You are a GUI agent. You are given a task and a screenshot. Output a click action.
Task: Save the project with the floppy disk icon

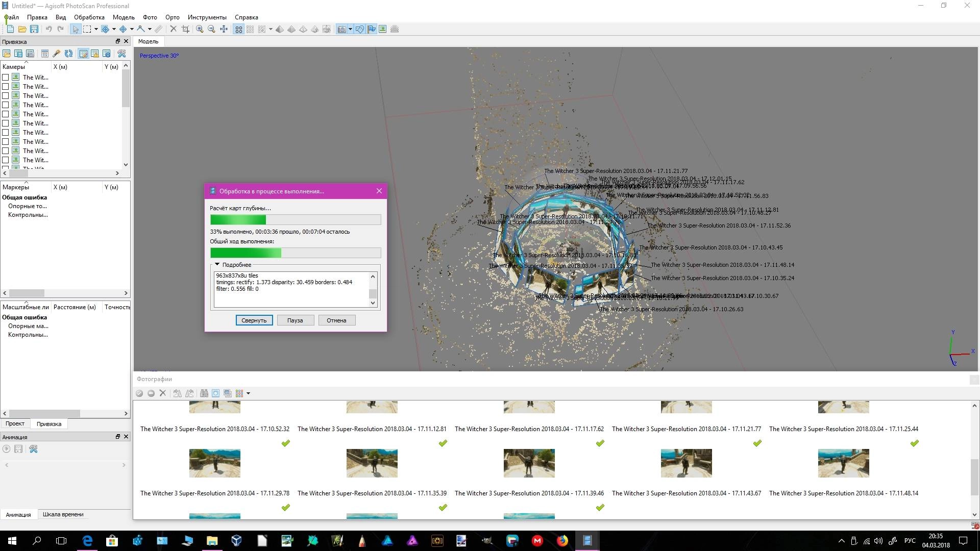click(34, 29)
